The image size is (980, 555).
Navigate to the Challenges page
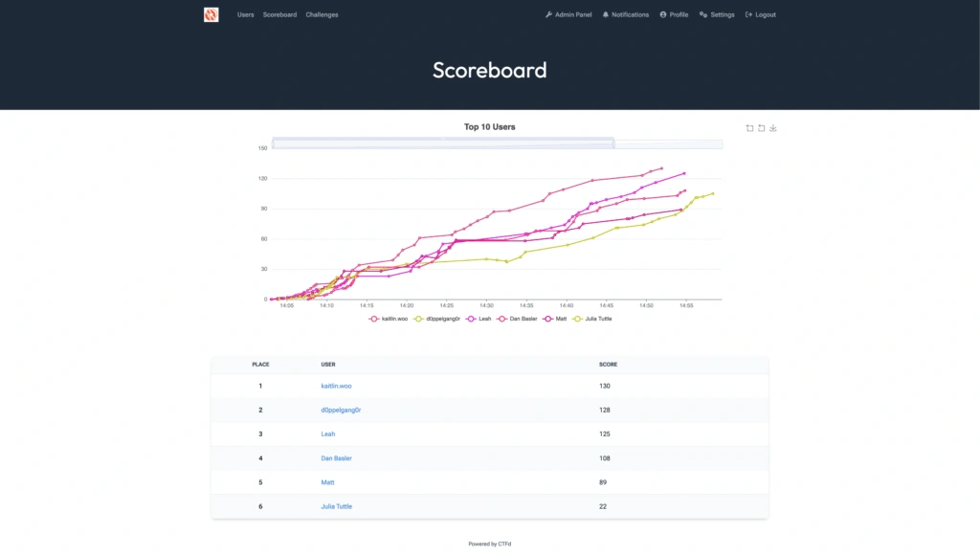point(322,14)
